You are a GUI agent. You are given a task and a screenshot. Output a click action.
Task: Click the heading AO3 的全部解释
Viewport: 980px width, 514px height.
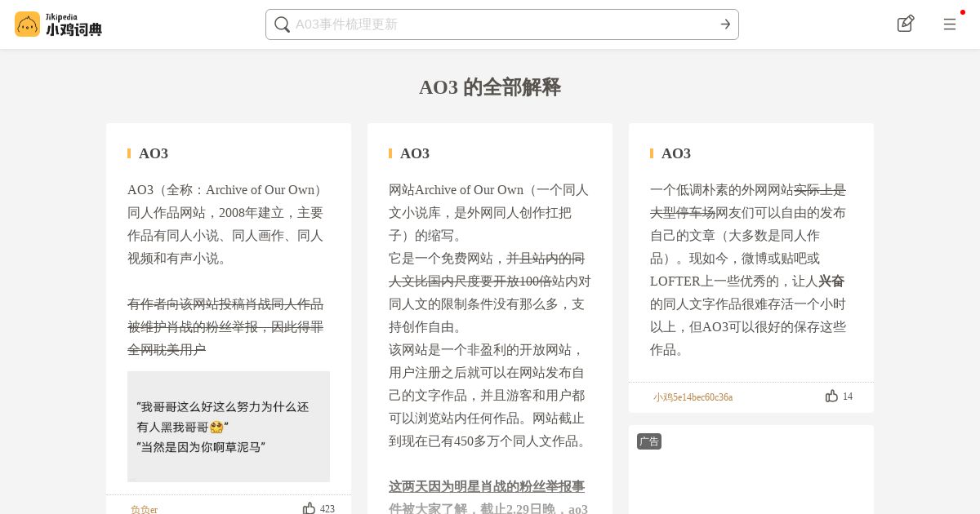pyautogui.click(x=490, y=87)
